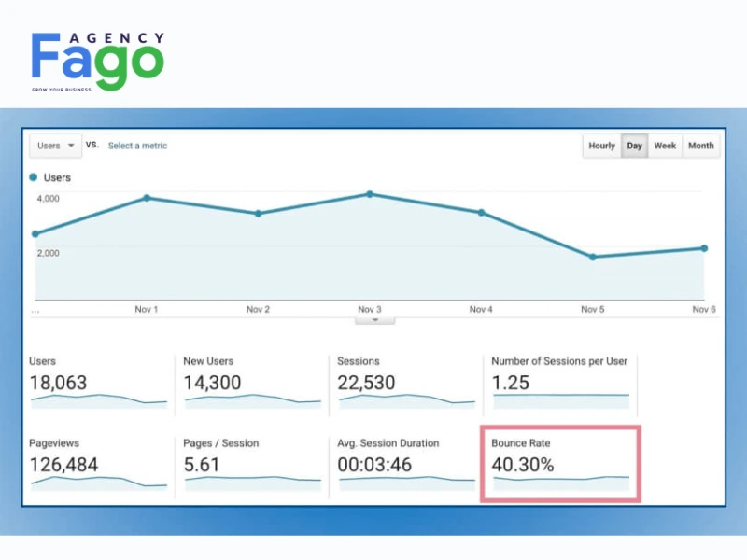Switch chart to Hourly view
Image resolution: width=747 pixels, height=560 pixels.
click(601, 146)
